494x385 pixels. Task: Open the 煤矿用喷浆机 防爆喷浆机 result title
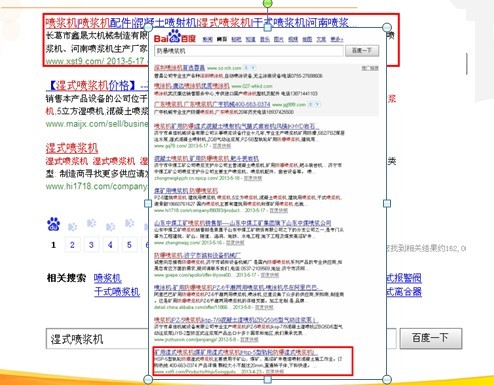click(x=186, y=191)
